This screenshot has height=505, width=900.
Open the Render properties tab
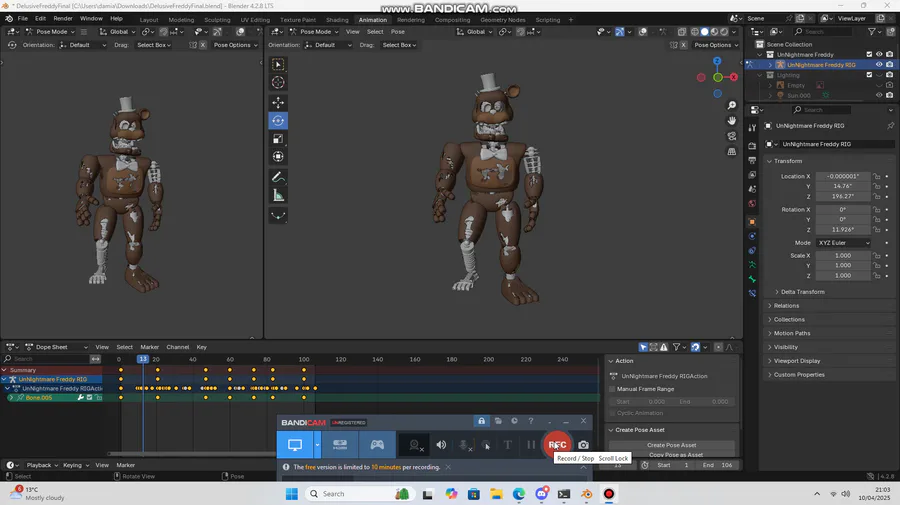(x=752, y=146)
